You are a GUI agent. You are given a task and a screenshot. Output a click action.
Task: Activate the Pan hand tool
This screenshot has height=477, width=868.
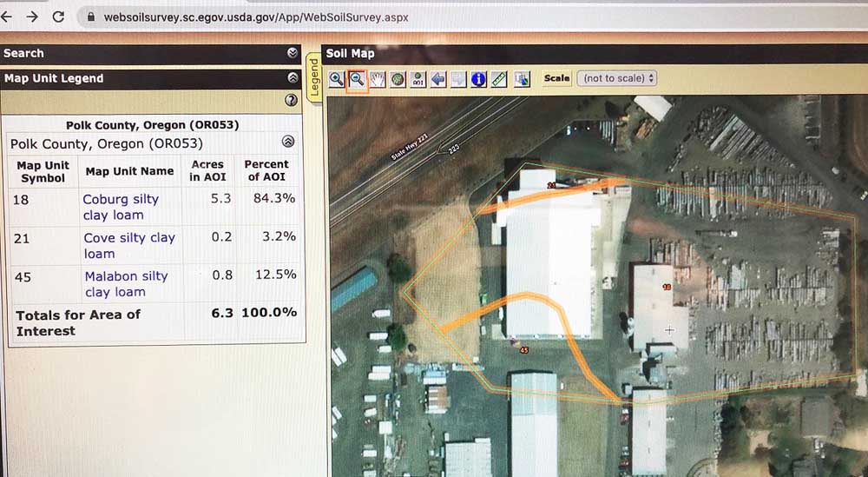coord(378,79)
